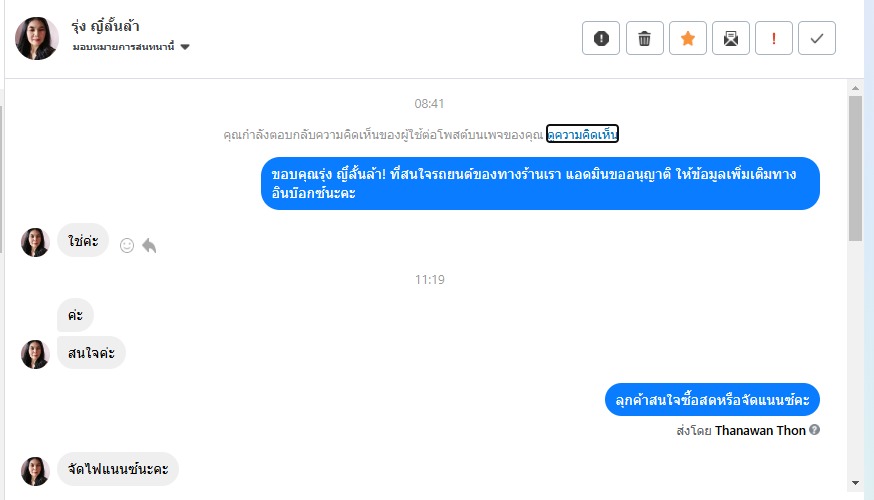Click the blue thank-you reply bubble
This screenshot has width=874, height=500.
(x=540, y=184)
